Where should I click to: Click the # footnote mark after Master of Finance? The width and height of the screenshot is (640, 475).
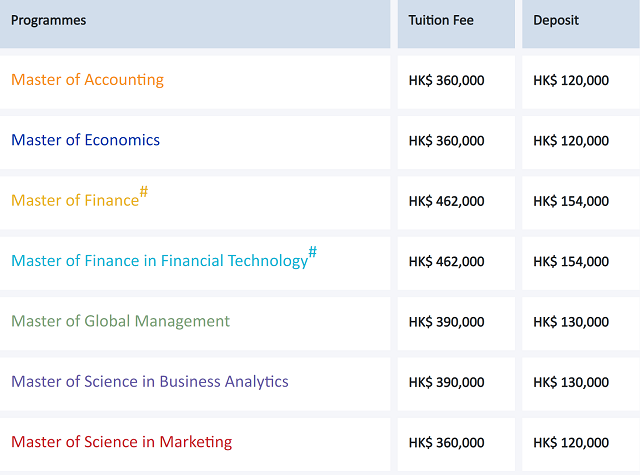coord(144,191)
